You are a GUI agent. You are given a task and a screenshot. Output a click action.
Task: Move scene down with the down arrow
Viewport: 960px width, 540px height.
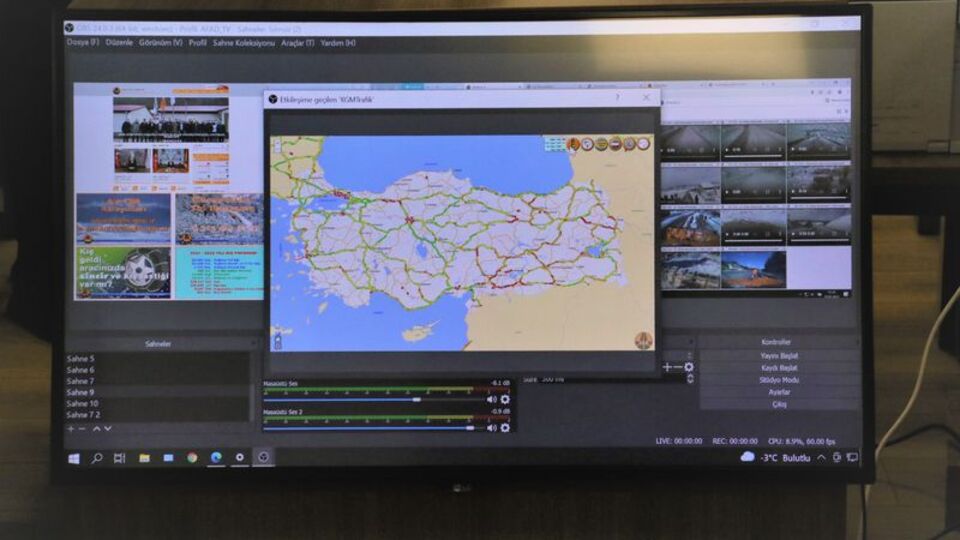pos(108,429)
